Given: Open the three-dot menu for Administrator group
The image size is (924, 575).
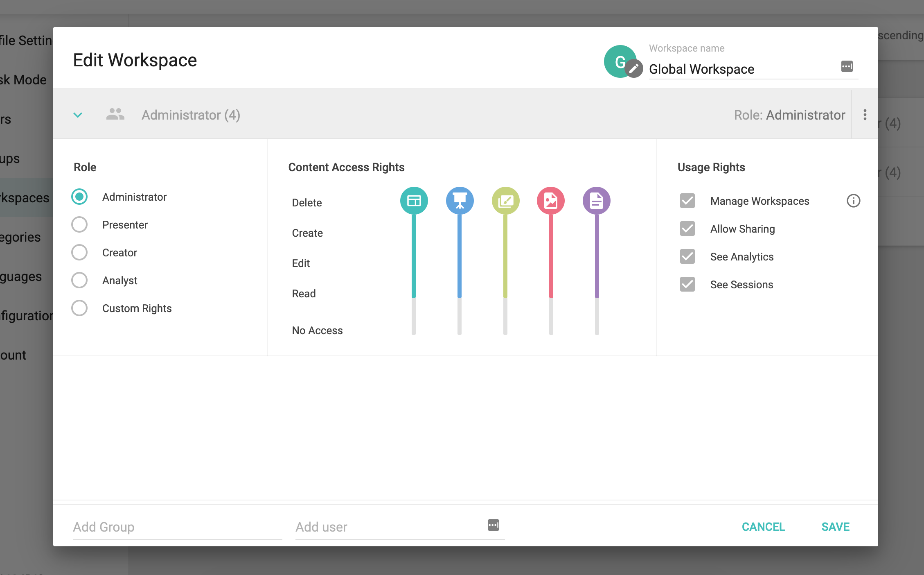Looking at the screenshot, I should [x=865, y=115].
